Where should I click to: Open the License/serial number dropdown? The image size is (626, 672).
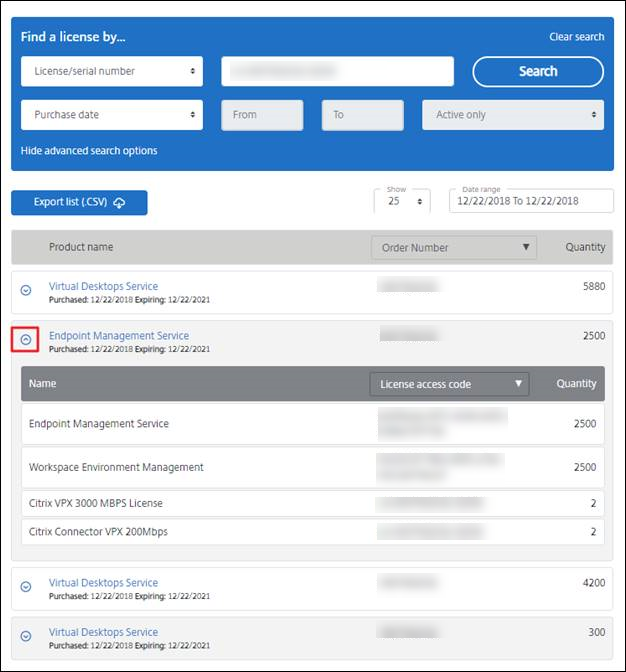click(111, 71)
